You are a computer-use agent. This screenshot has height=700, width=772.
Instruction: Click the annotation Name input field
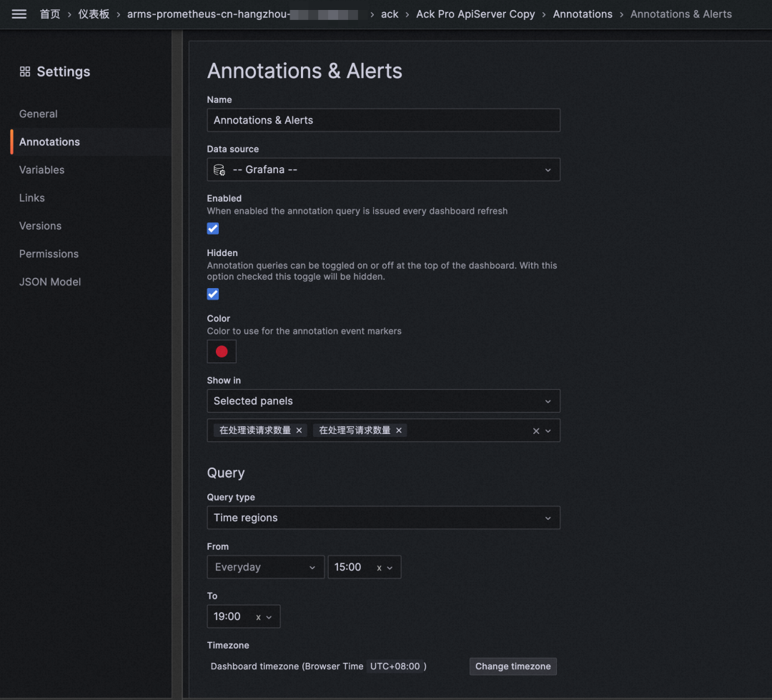click(x=383, y=120)
